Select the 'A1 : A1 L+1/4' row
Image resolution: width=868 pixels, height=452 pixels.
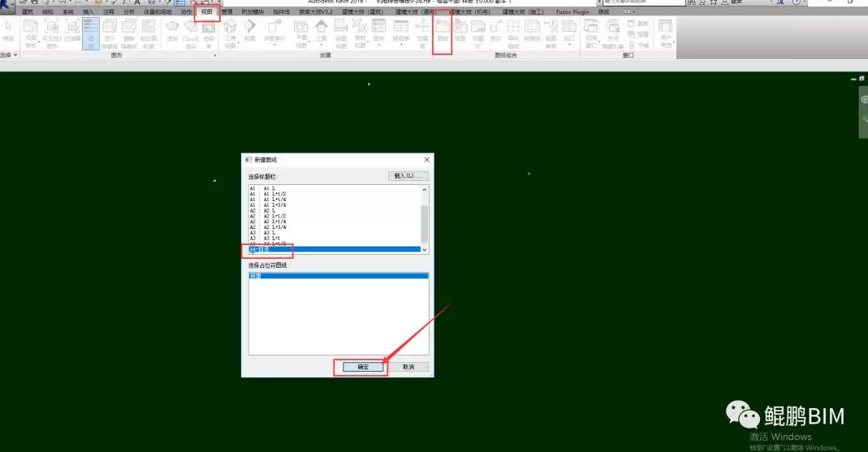335,200
